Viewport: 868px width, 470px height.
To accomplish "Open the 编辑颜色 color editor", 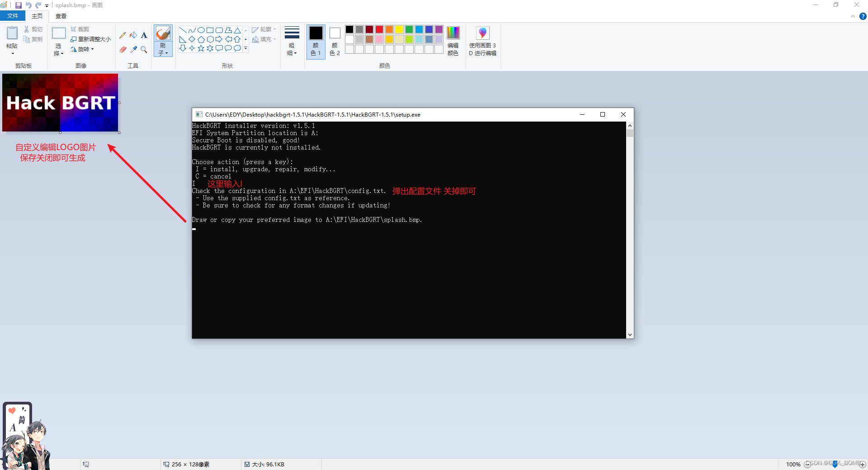I will pyautogui.click(x=453, y=40).
